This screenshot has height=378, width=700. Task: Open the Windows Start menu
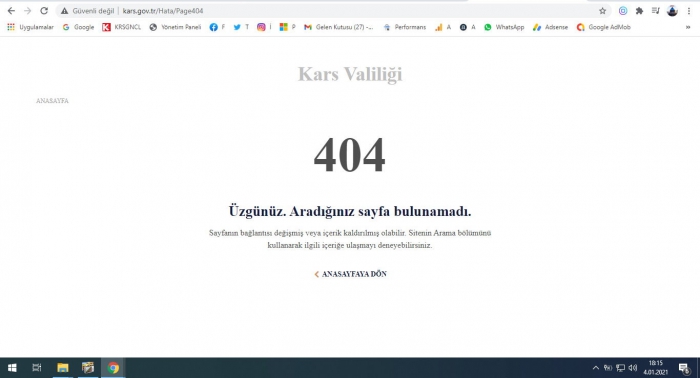(12, 368)
